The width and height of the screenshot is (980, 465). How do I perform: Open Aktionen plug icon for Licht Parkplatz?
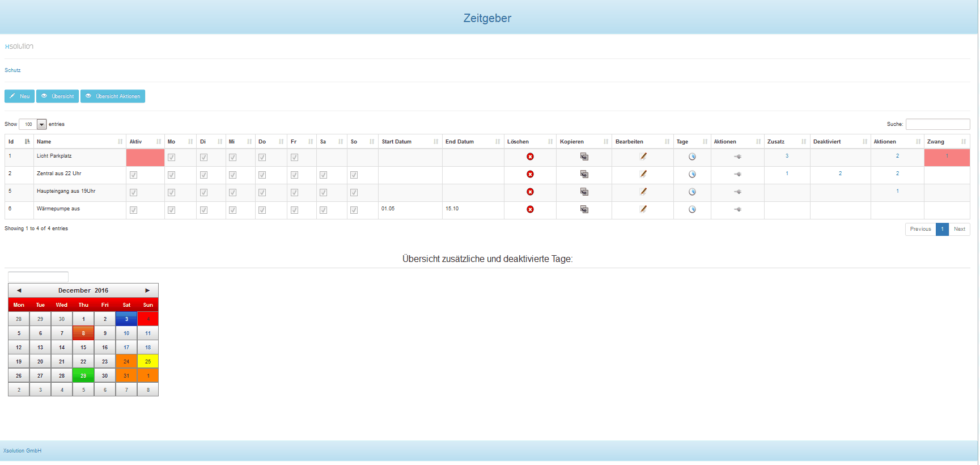[x=737, y=157]
